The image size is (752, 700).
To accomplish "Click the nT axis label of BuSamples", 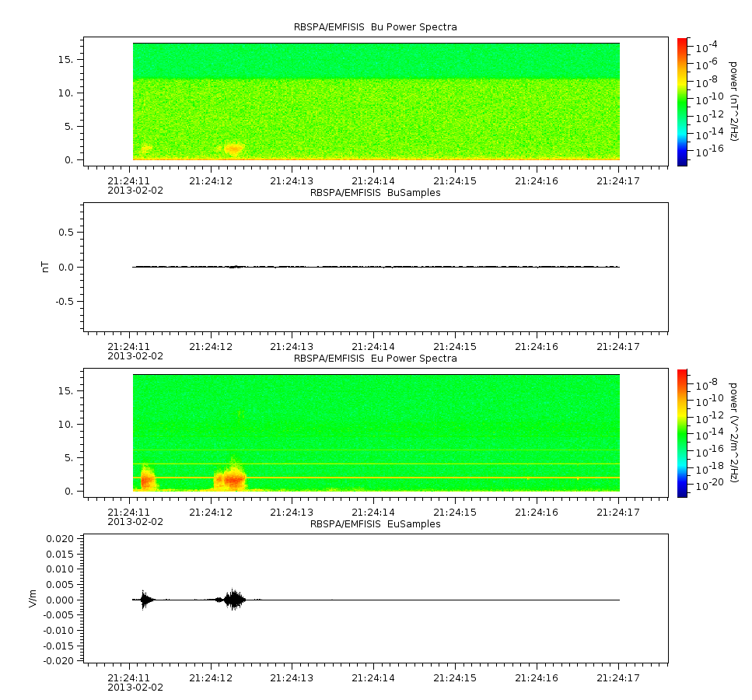I will tap(46, 268).
